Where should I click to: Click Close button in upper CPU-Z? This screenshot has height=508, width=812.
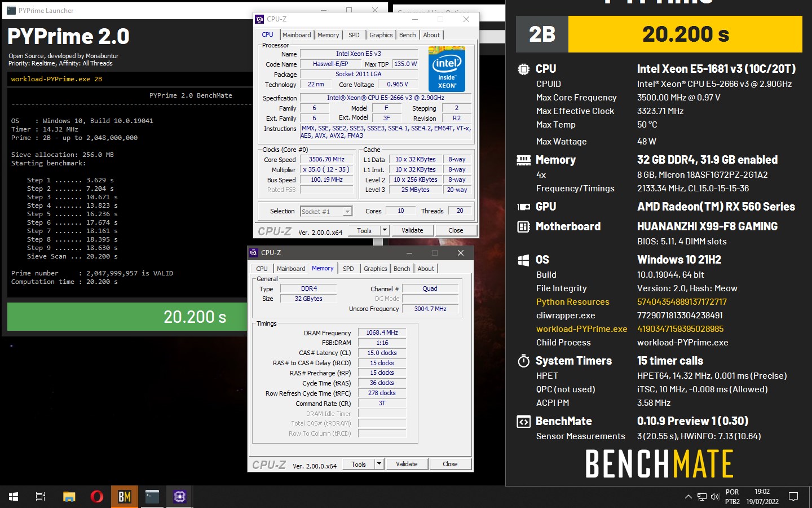point(456,230)
